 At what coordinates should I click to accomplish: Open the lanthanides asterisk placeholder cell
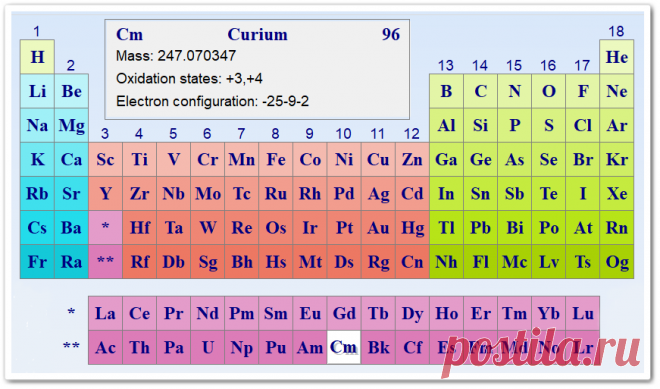(105, 228)
